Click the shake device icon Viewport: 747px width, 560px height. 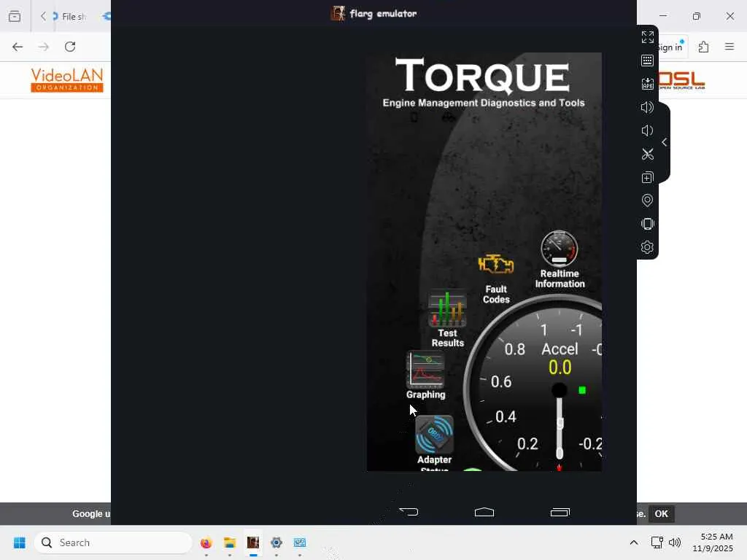(648, 224)
